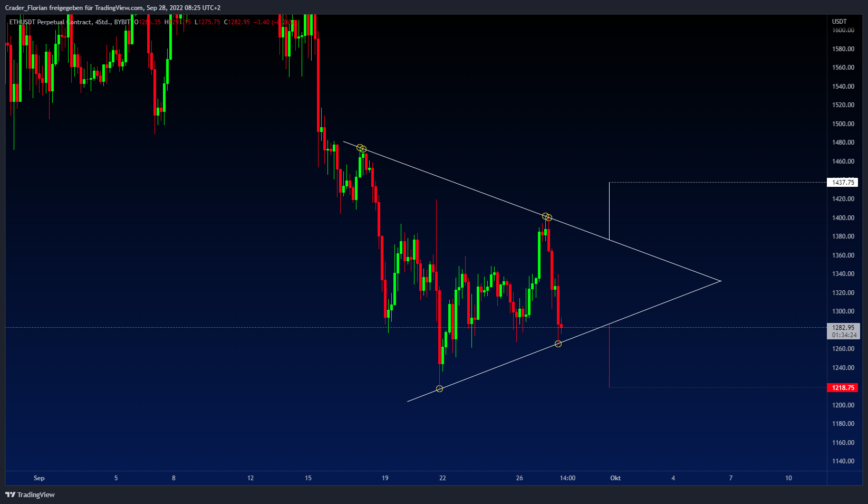The height and width of the screenshot is (504, 868).
Task: Click the 1200.00 price axis label
Action: click(843, 405)
